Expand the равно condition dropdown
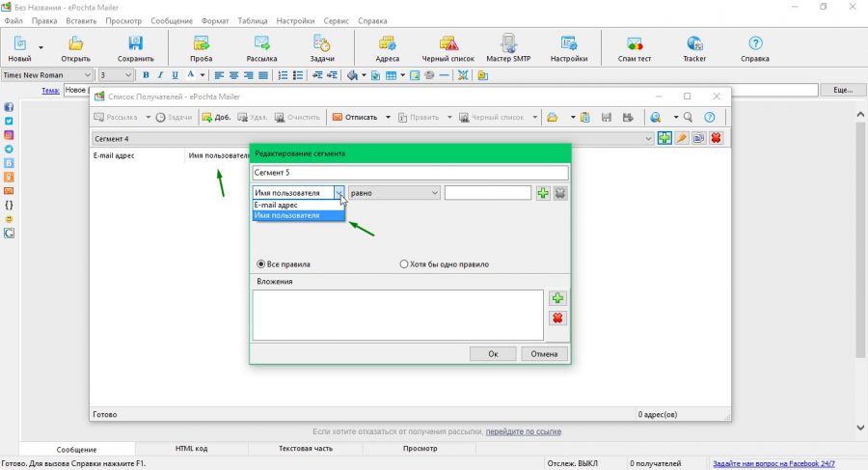Viewport: 868px width, 470px height. [394, 193]
